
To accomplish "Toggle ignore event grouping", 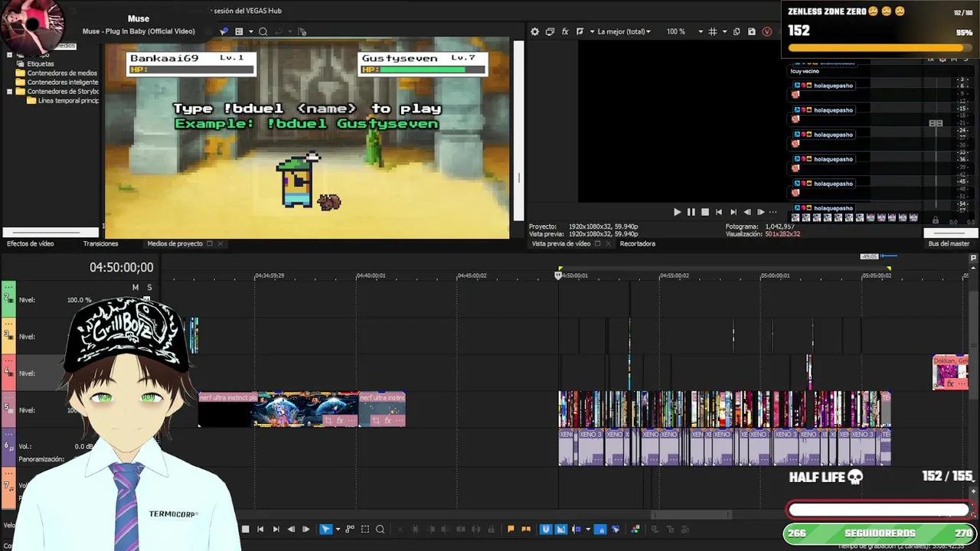I will 616,529.
